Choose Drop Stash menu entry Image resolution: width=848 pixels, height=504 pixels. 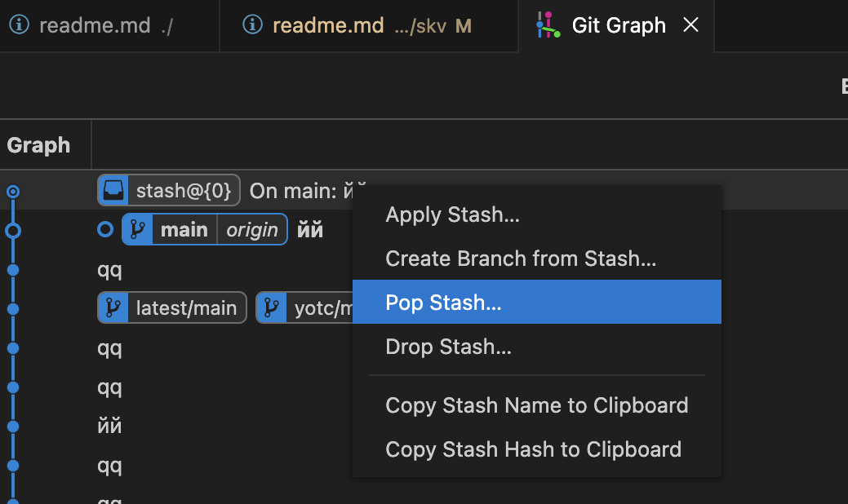(448, 347)
